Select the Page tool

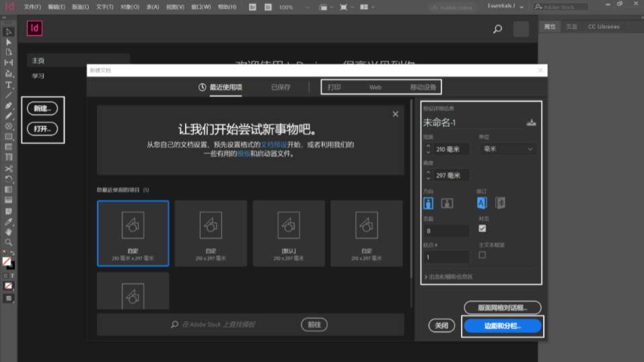click(9, 52)
